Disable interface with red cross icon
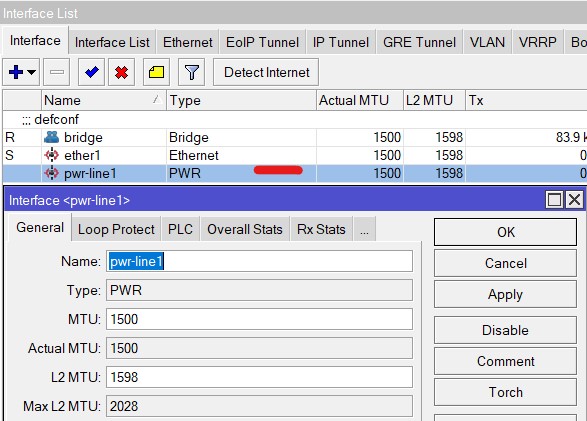587x421 pixels. [x=121, y=72]
